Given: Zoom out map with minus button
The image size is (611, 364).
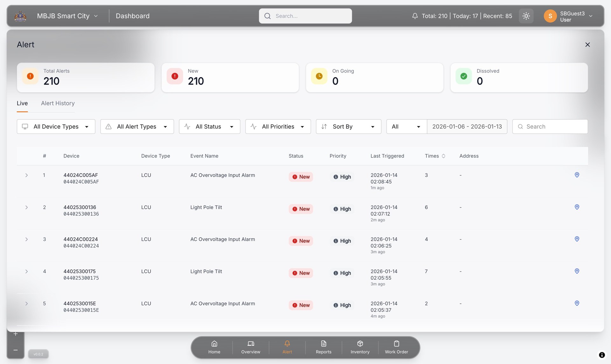Looking at the screenshot, I should tap(15, 350).
